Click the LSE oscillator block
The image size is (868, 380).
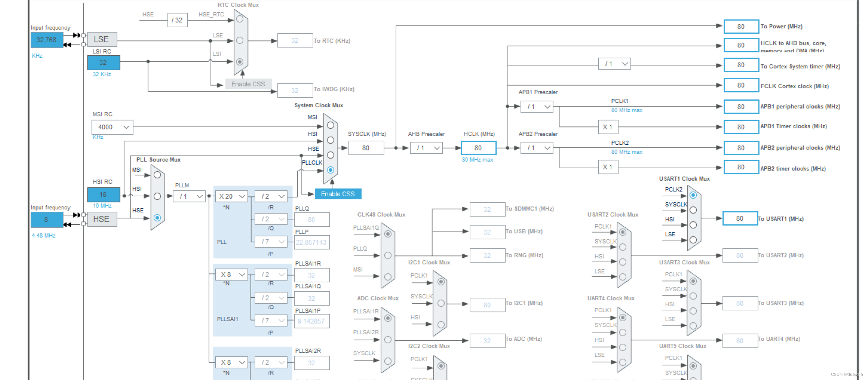point(102,39)
